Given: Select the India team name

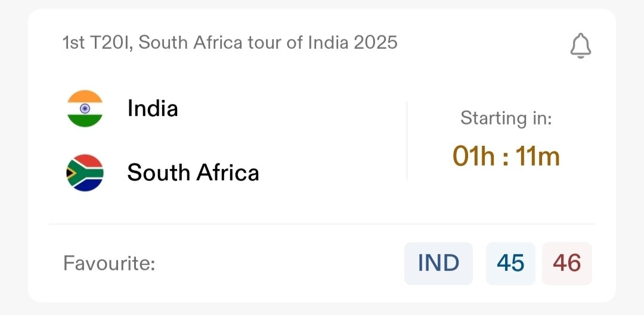Looking at the screenshot, I should tap(153, 108).
